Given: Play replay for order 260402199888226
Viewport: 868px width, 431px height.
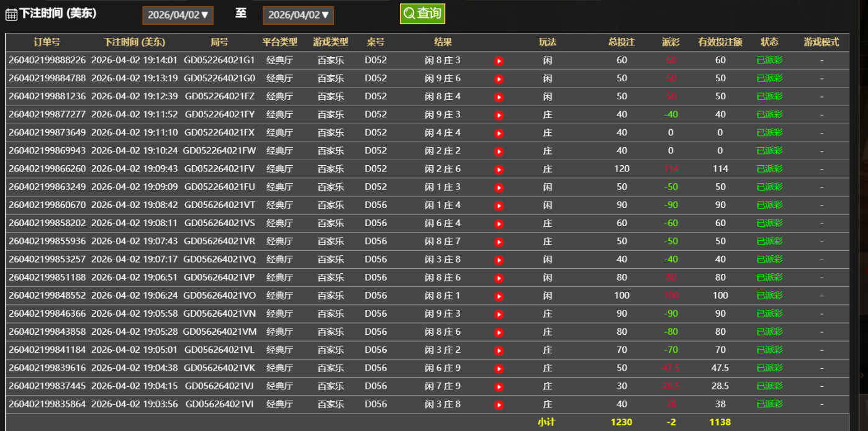Looking at the screenshot, I should click(499, 61).
